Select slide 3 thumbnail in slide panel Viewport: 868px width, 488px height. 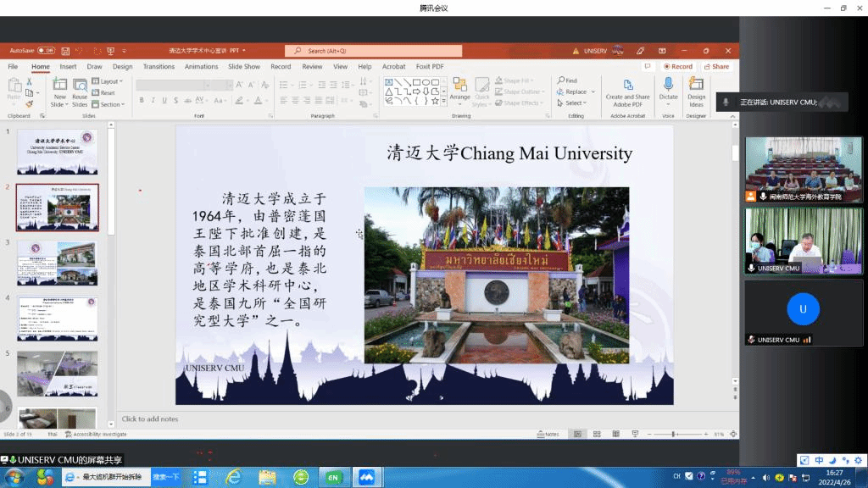coord(58,263)
